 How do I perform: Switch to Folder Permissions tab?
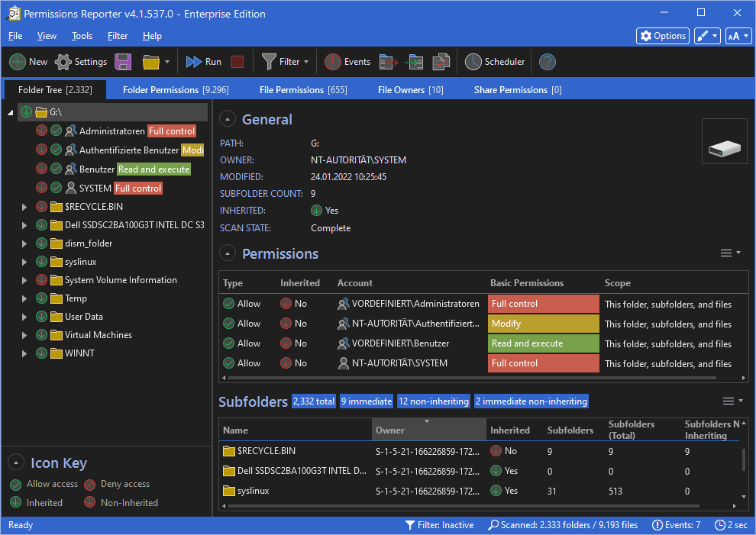(176, 90)
